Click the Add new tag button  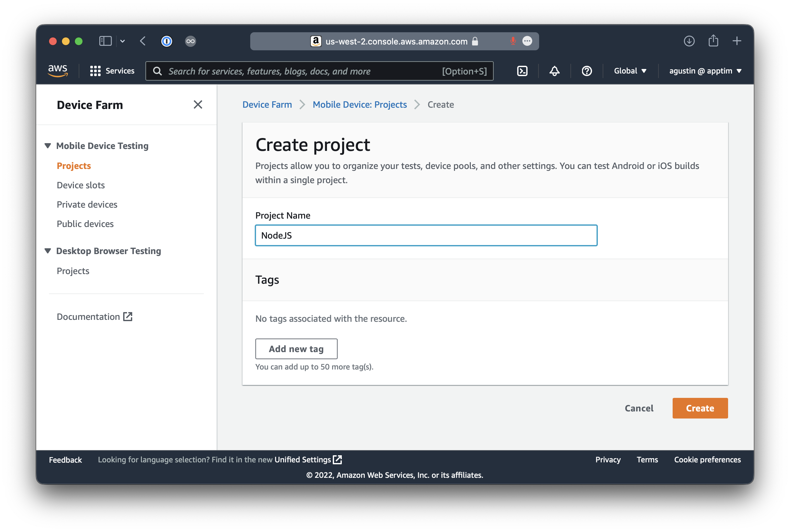pos(296,349)
